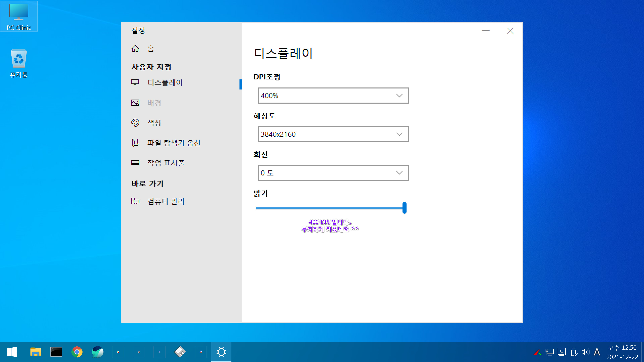
Task: Click the taskbar icon beside 작업 표시줄
Action: pos(135,163)
